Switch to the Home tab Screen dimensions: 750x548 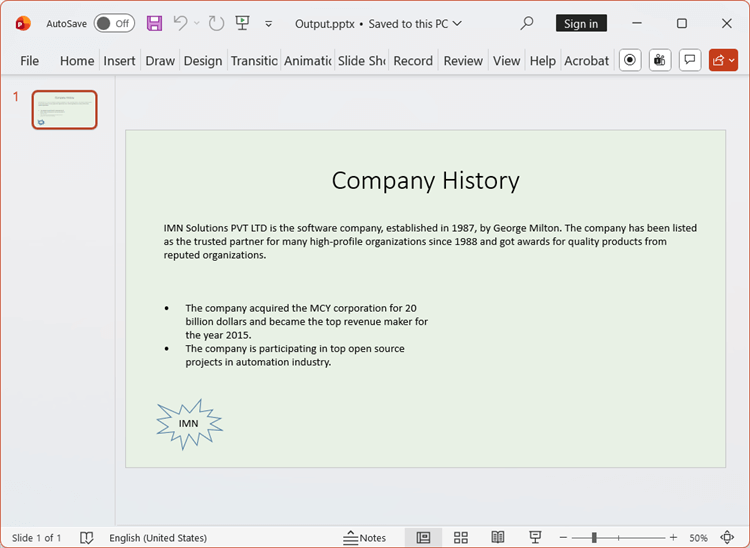[x=77, y=61]
